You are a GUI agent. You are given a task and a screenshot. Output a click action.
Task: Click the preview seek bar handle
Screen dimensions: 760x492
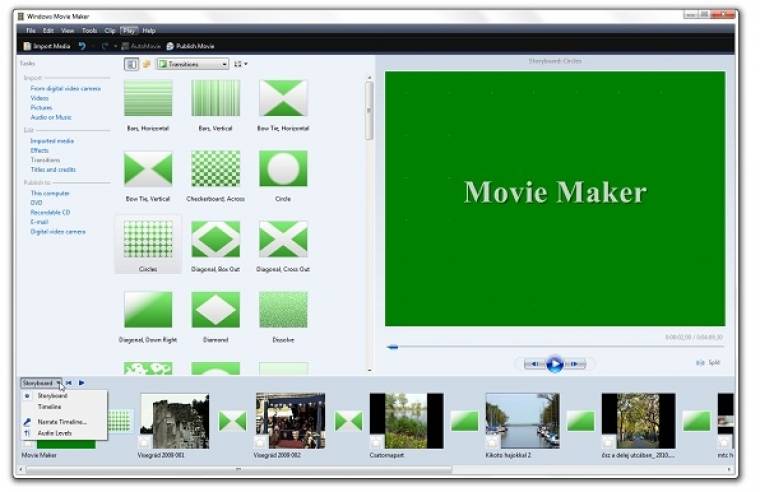[x=393, y=347]
